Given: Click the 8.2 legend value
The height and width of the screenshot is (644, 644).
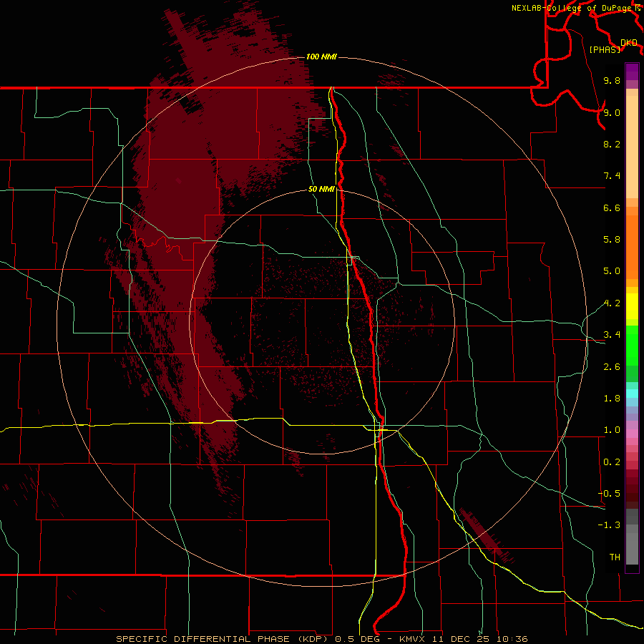Looking at the screenshot, I should tap(612, 144).
